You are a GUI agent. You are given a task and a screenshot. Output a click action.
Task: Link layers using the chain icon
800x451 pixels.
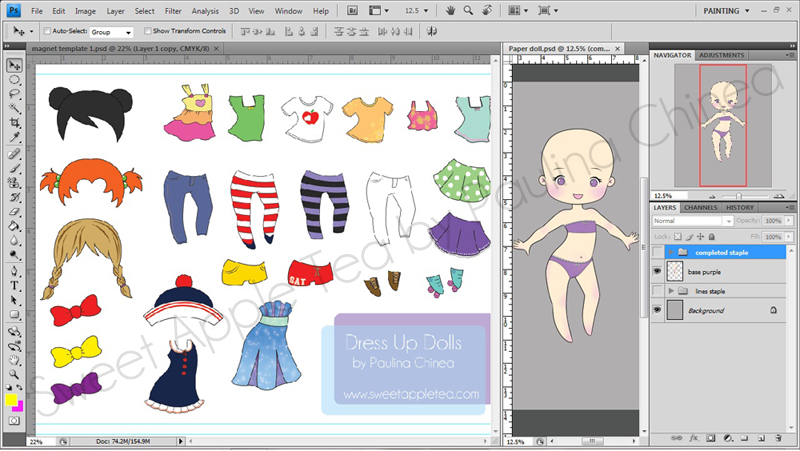(x=676, y=438)
